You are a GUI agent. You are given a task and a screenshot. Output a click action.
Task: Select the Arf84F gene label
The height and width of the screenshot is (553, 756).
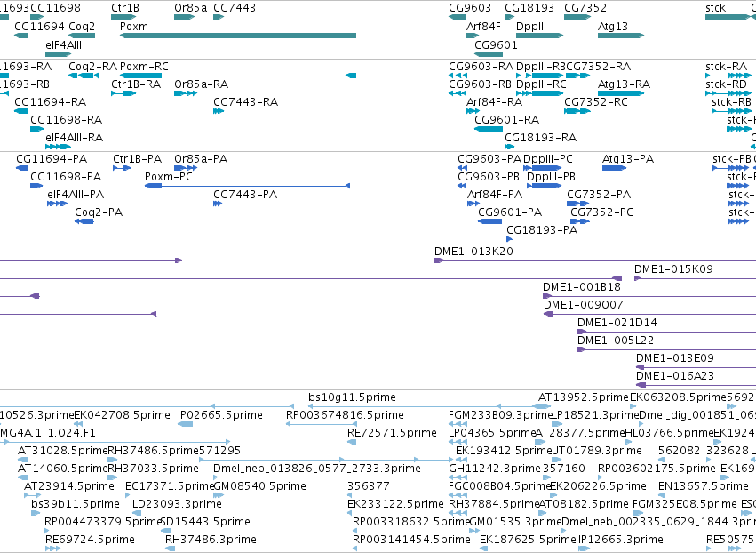pos(483,27)
